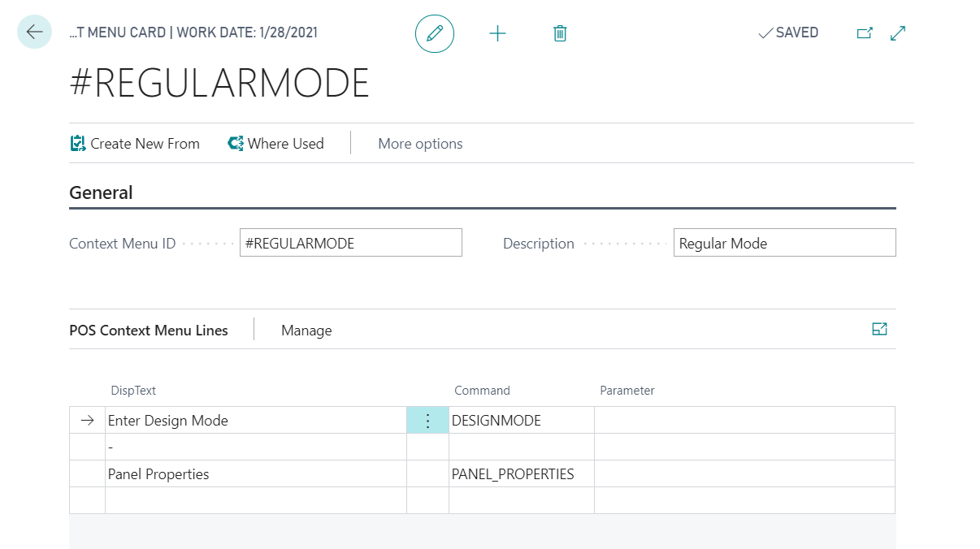Viewport: 980px width, 549px height.
Task: Select the DESIGNMODE command cell
Action: [520, 421]
